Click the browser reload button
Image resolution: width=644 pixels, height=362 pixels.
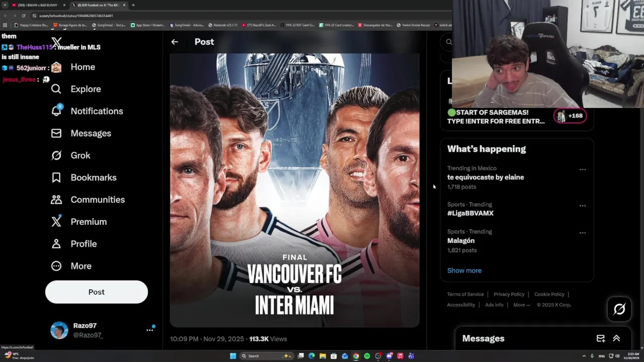tap(23, 16)
